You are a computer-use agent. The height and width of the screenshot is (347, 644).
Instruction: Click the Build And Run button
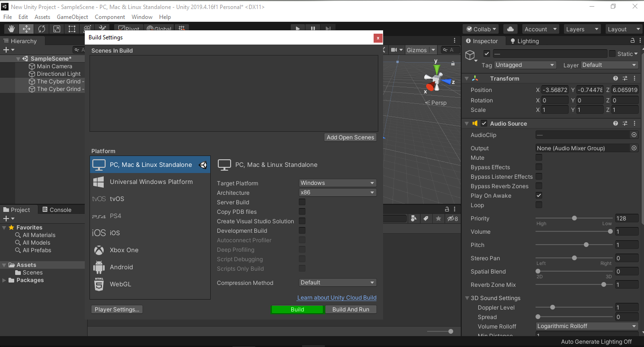pos(351,310)
